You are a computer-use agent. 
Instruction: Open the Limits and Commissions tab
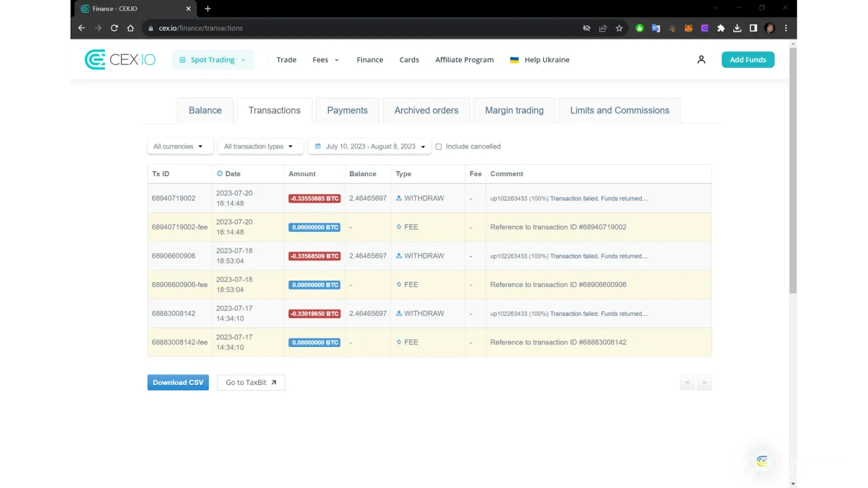pyautogui.click(x=619, y=111)
